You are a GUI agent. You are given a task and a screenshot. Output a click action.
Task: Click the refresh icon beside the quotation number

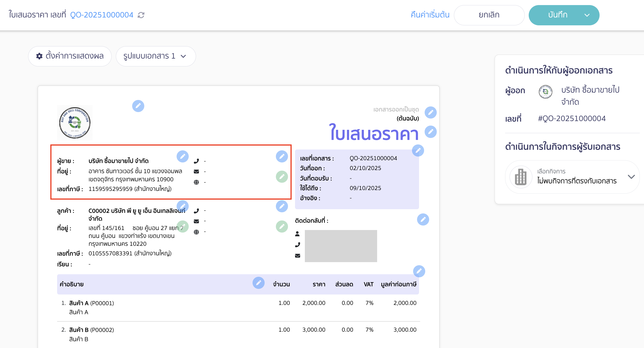point(141,15)
